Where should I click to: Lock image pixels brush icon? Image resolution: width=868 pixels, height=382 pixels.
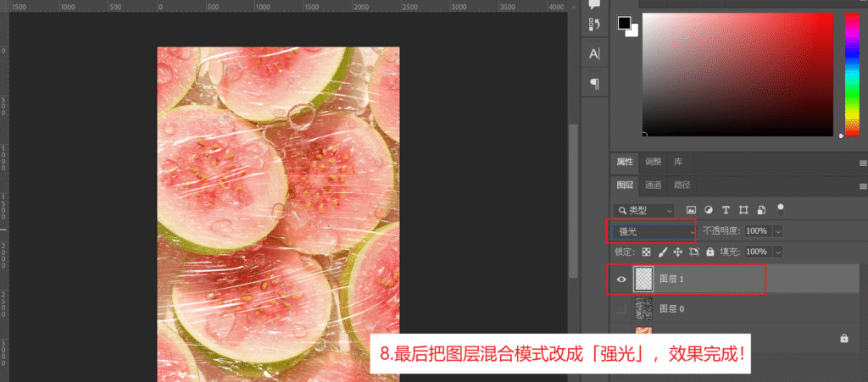click(x=662, y=252)
